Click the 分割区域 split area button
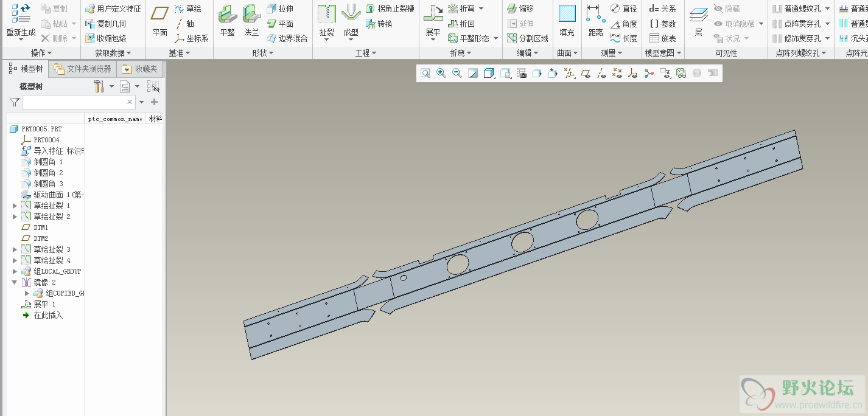 (528, 38)
